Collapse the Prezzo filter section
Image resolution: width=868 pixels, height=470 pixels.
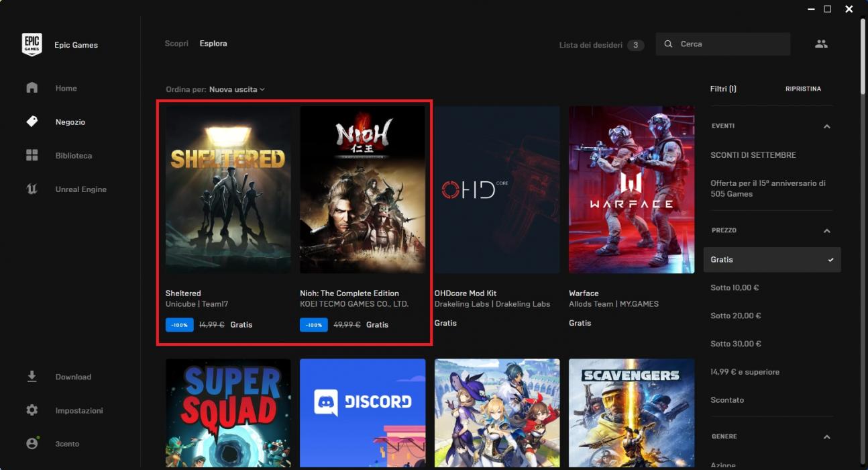click(x=826, y=231)
